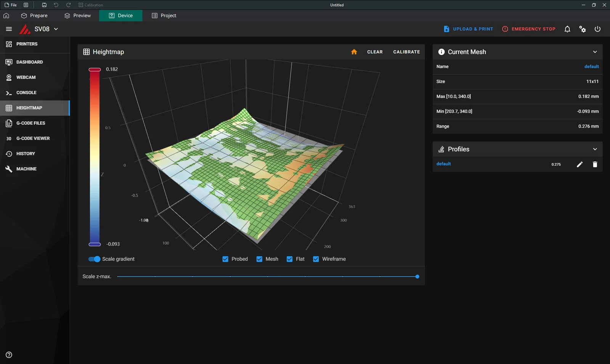Open Console in the sidebar
The image size is (610, 364).
(26, 93)
